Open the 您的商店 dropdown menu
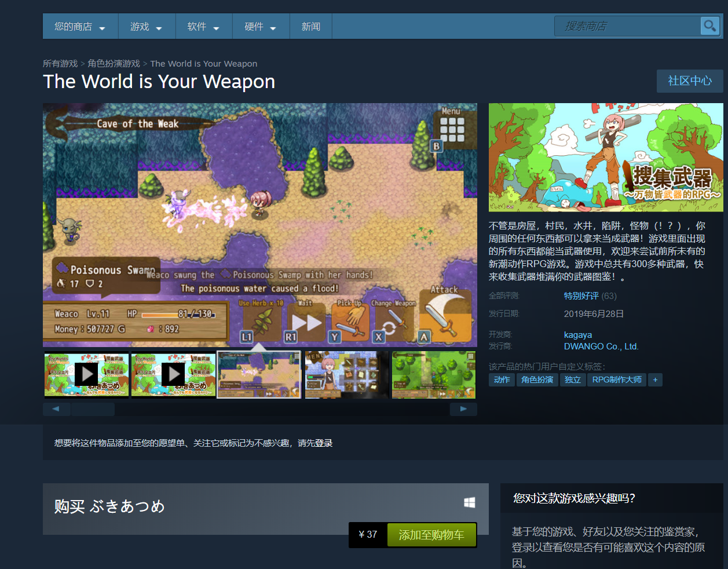The width and height of the screenshot is (728, 569). (x=80, y=27)
